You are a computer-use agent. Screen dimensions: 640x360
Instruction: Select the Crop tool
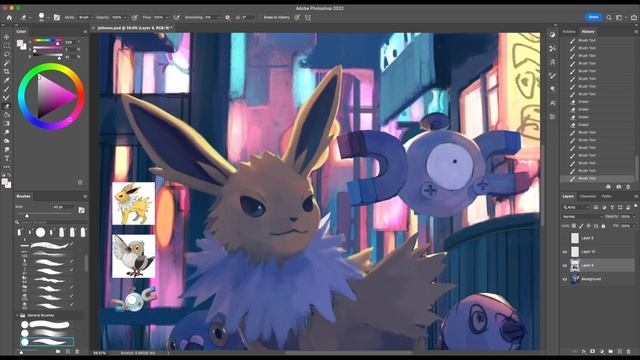click(7, 71)
